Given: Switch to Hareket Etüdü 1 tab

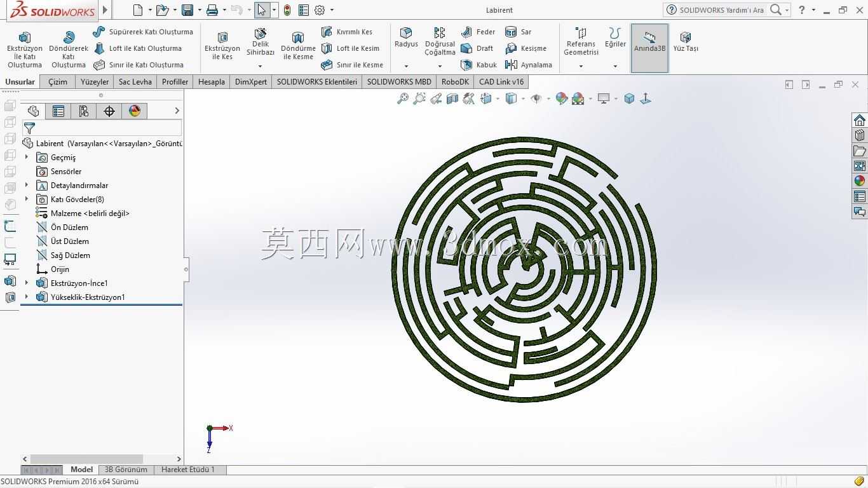Looking at the screenshot, I should pos(188,470).
